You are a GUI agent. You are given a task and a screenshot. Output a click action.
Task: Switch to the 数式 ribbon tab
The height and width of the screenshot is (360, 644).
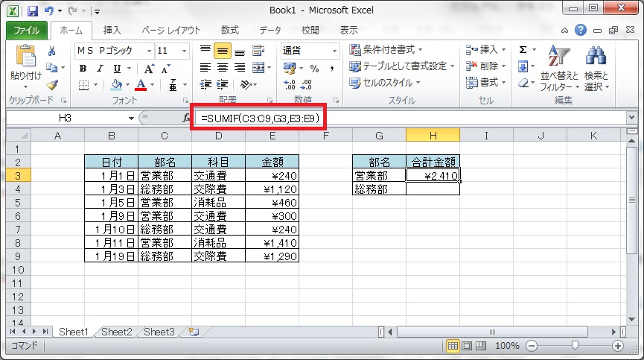click(230, 31)
